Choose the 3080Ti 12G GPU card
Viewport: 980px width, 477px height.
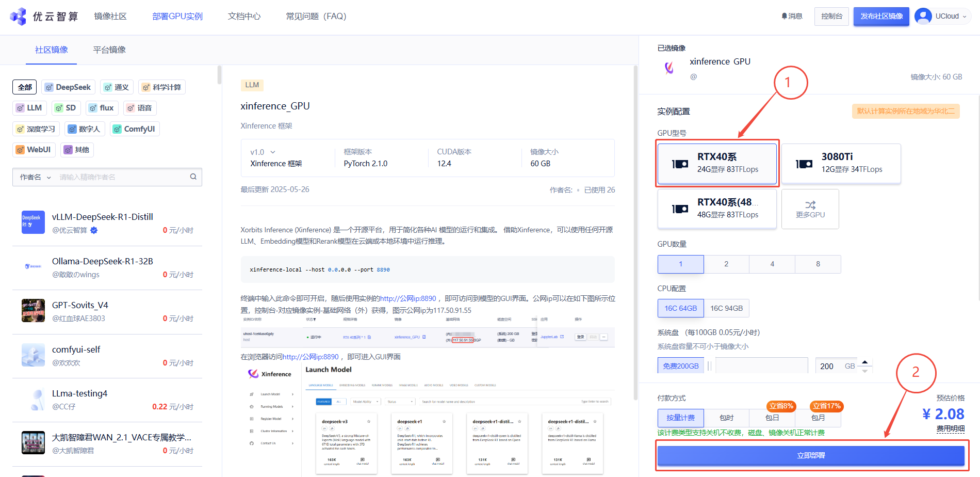click(841, 163)
